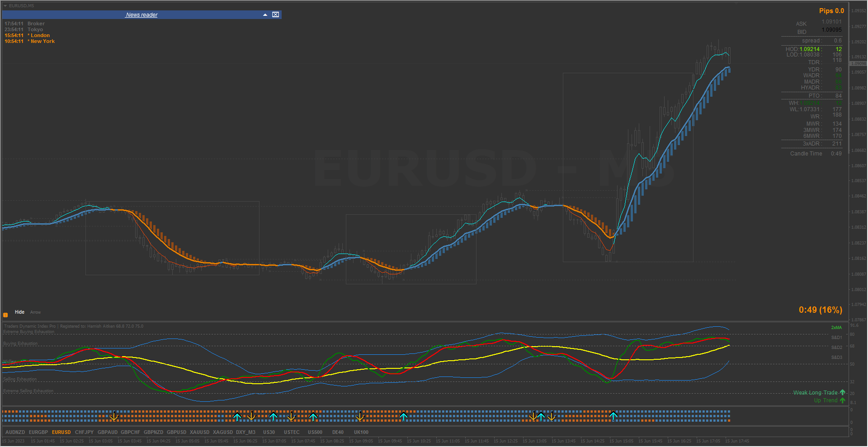
Task: Open the XAUUSD gold symbol
Action: tap(200, 433)
